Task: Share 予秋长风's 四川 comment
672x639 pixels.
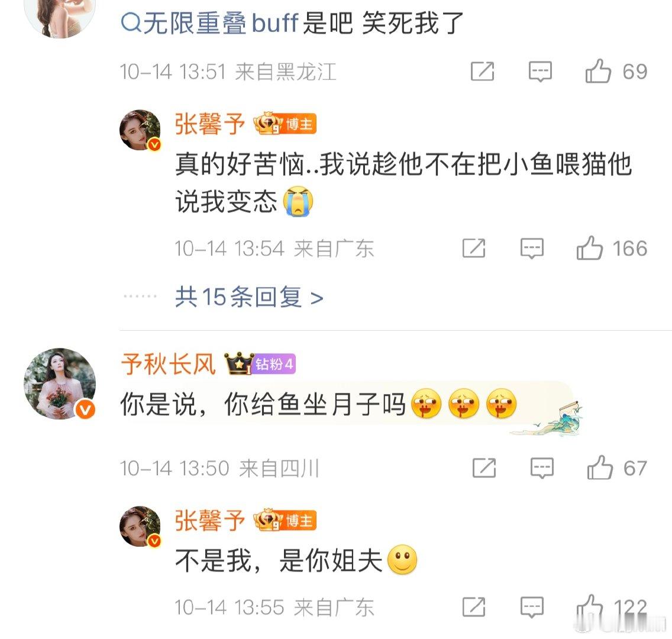Action: (x=484, y=467)
